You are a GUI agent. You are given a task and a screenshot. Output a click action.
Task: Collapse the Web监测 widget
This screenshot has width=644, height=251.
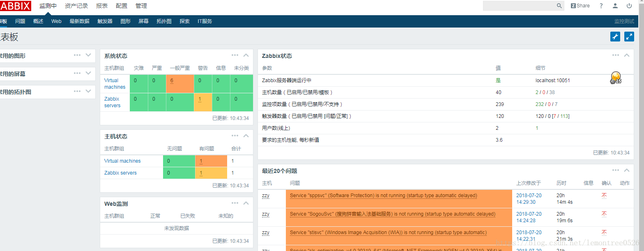coord(246,203)
